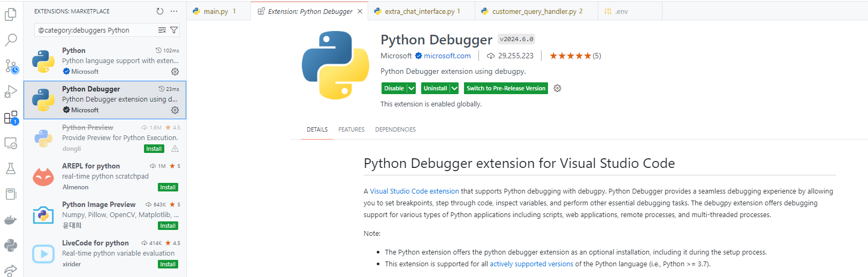Select Python Preview in marketplace list
The image size is (868, 277).
105,138
